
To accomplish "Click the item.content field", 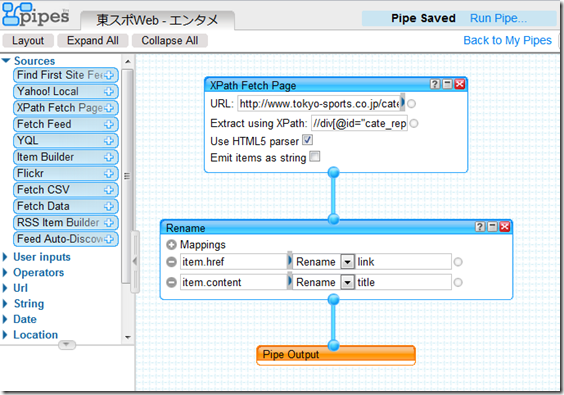I will [234, 283].
